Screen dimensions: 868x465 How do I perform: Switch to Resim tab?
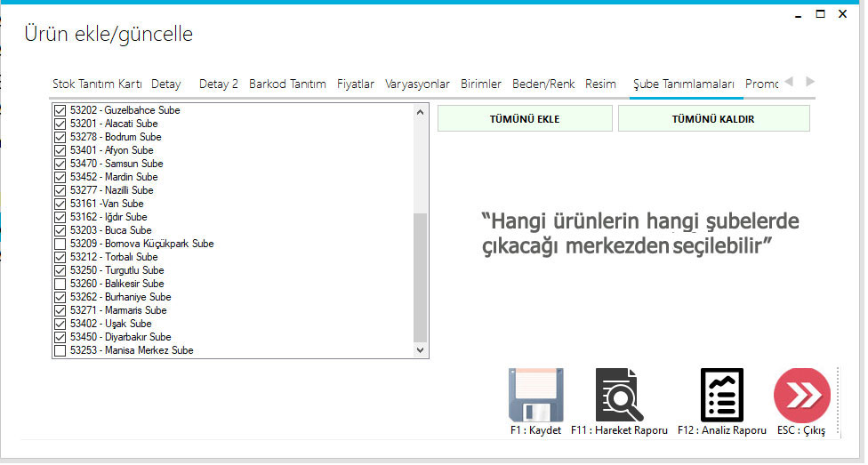tap(600, 84)
